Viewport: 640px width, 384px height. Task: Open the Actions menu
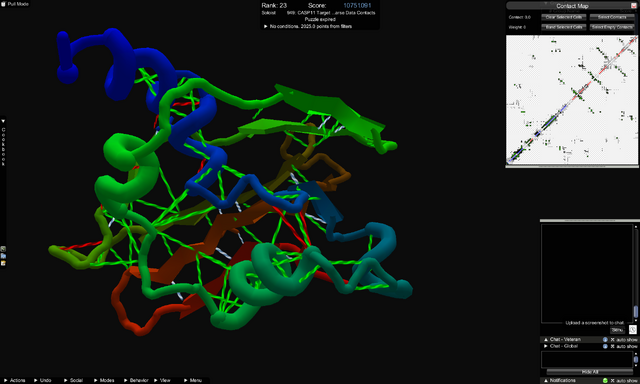click(15, 380)
